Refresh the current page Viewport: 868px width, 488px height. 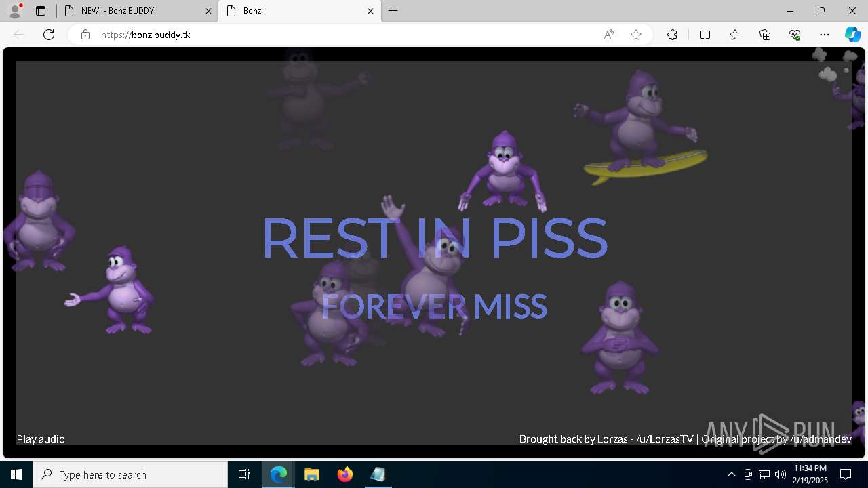(x=49, y=35)
